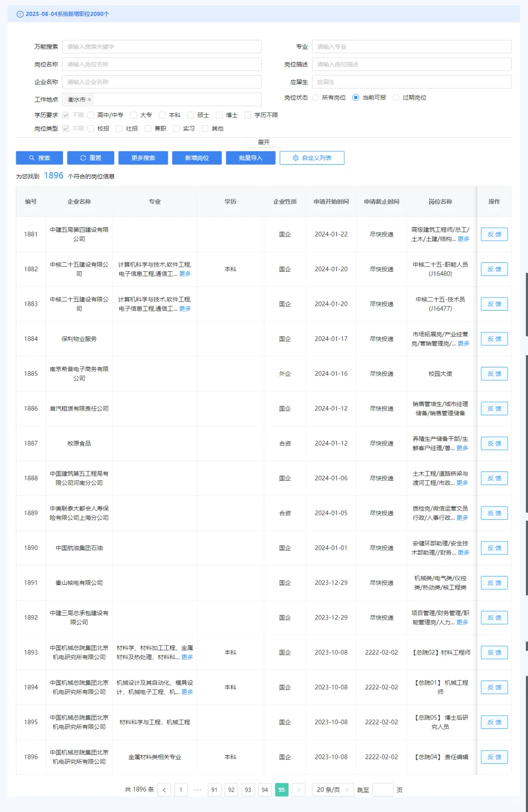
Task: Click current page 95
Action: (x=282, y=790)
